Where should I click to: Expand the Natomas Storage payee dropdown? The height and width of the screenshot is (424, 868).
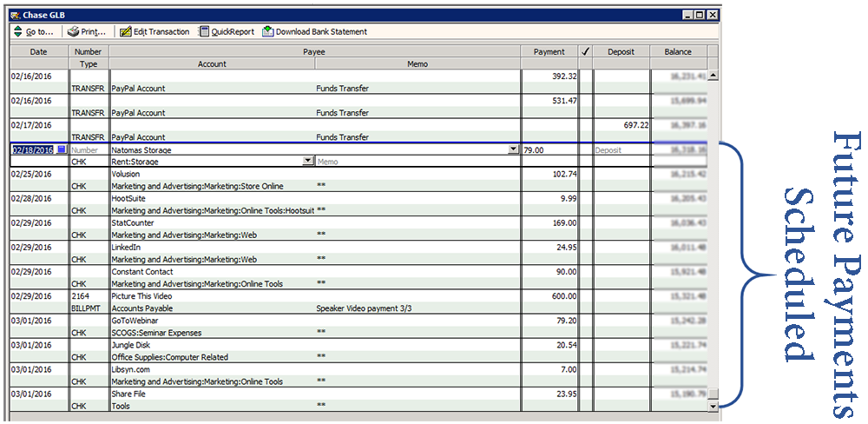point(513,149)
